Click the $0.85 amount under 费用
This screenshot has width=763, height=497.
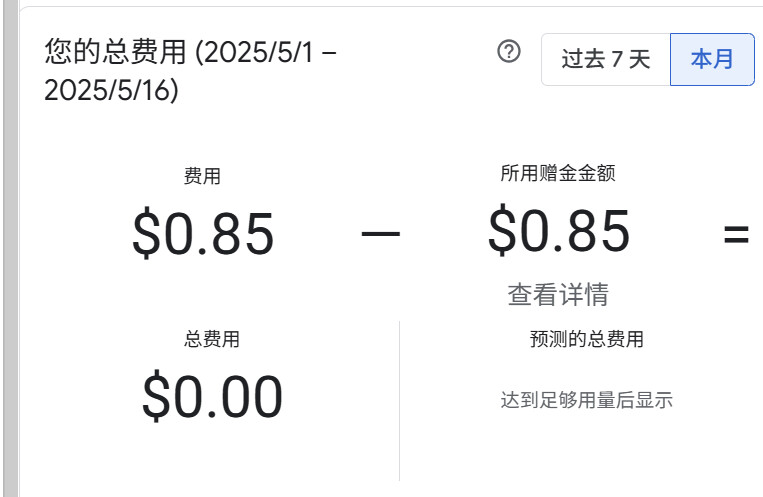[x=203, y=233]
